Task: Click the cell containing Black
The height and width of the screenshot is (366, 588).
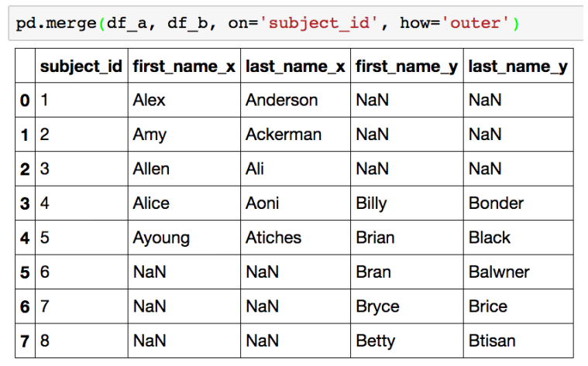Action: (x=518, y=238)
